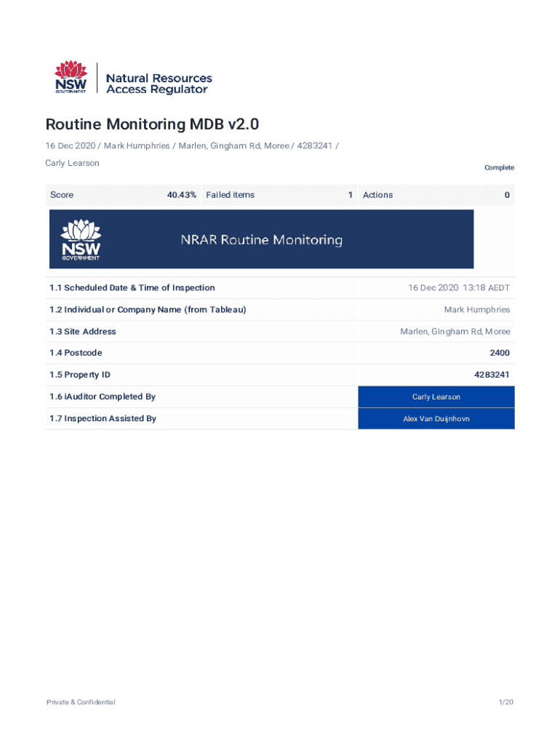Click the NSW Government logo at page top
This screenshot has width=560, height=745.
(x=71, y=78)
